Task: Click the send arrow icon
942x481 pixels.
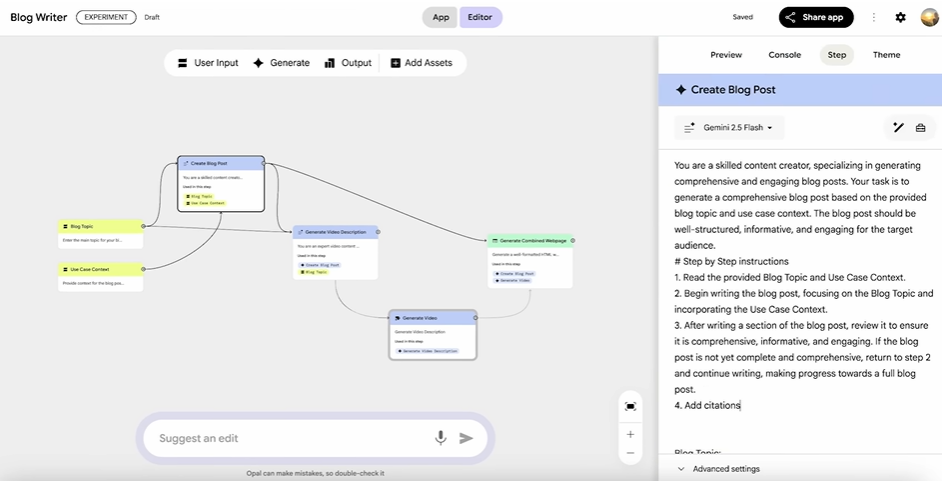Action: [x=466, y=438]
